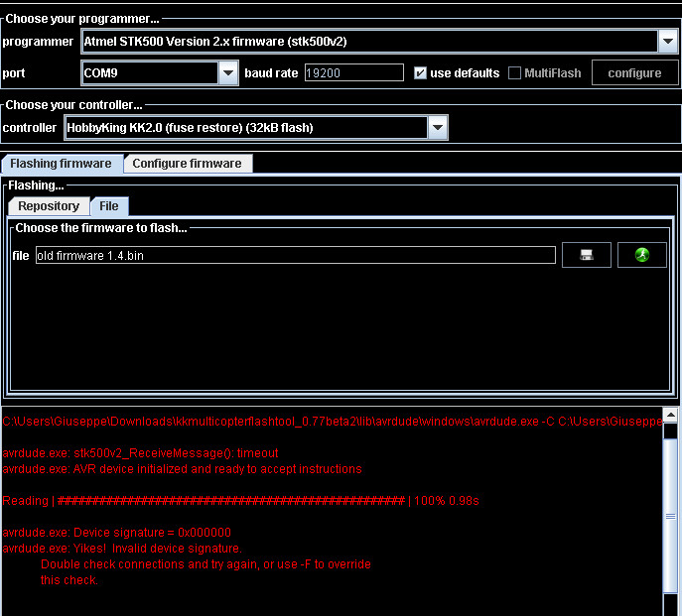Select the File tab
This screenshot has width=682, height=616.
[x=109, y=206]
